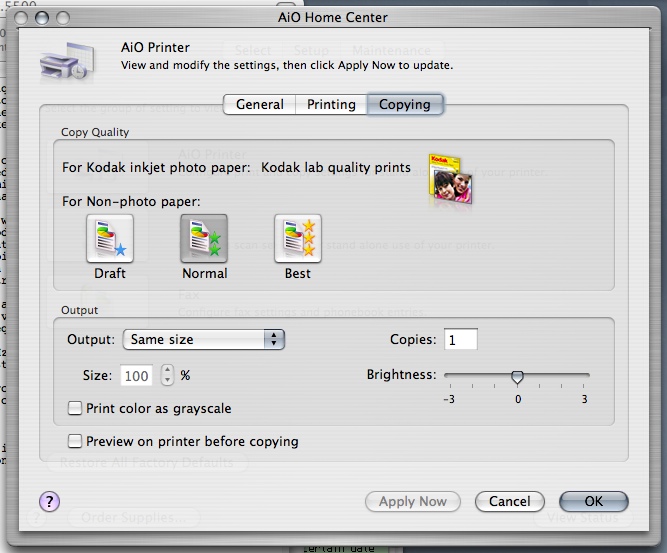Screen dimensions: 667x553
Task: Click the Copies input field
Action: click(461, 340)
